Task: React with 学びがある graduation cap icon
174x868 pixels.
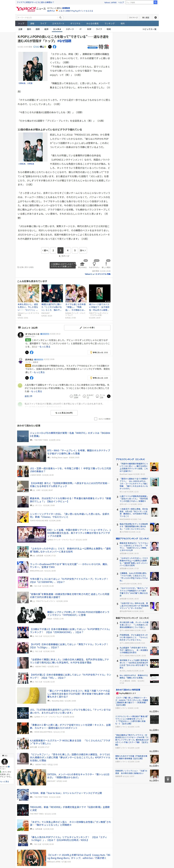Action: [82, 264]
